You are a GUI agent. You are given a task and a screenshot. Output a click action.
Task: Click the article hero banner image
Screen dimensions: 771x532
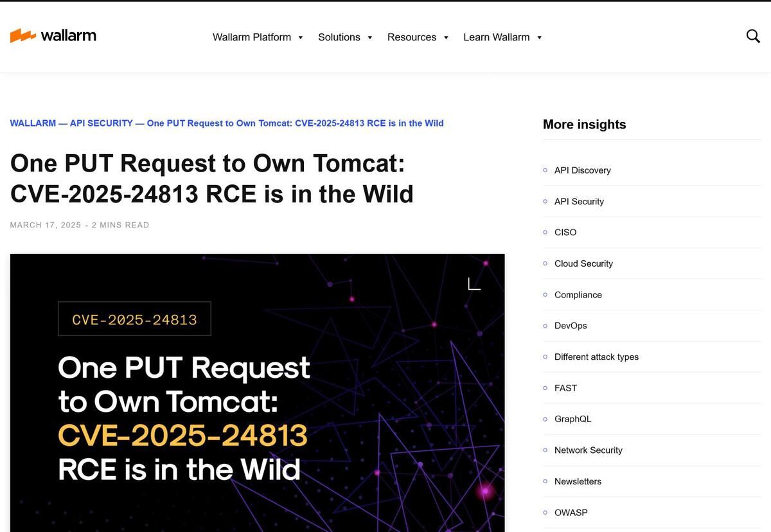[x=258, y=393]
